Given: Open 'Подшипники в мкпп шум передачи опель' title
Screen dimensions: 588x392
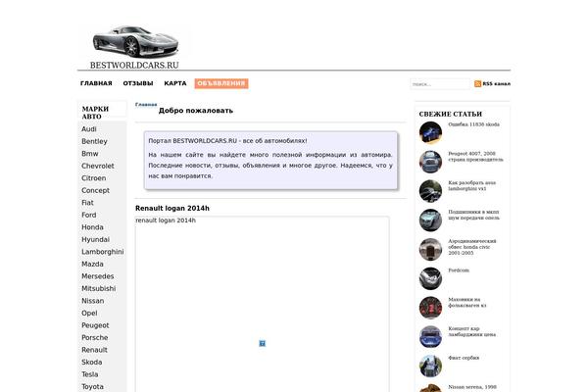Looking at the screenshot, I should [x=473, y=215].
